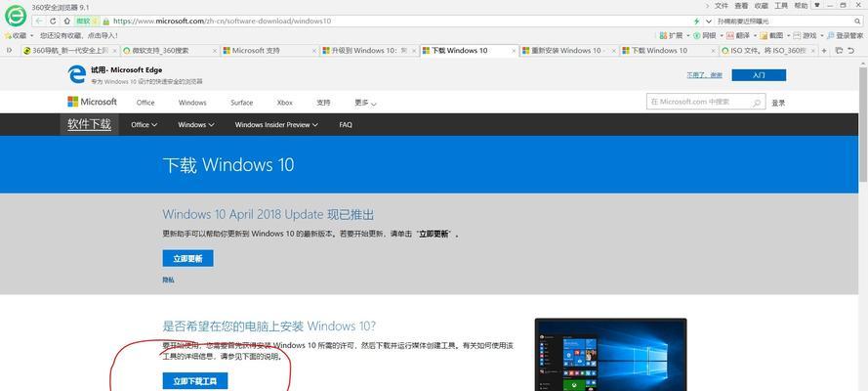Open the 隐私 privacy link
This screenshot has height=391, width=868.
[x=168, y=281]
